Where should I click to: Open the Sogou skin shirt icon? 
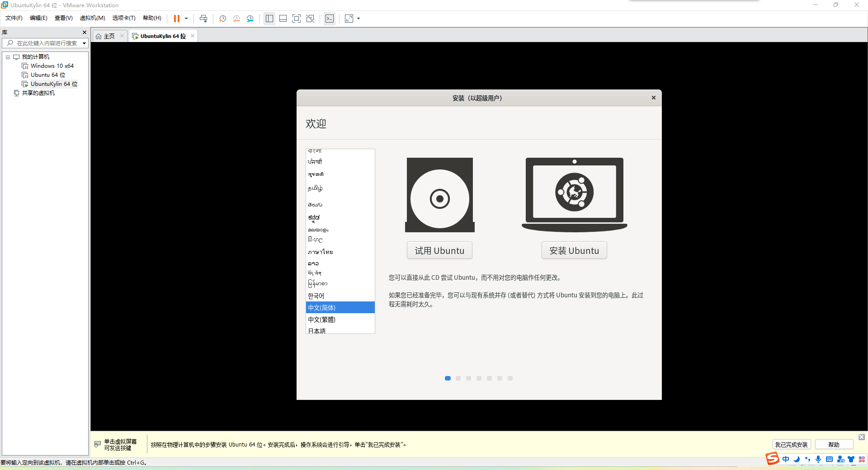point(851,459)
